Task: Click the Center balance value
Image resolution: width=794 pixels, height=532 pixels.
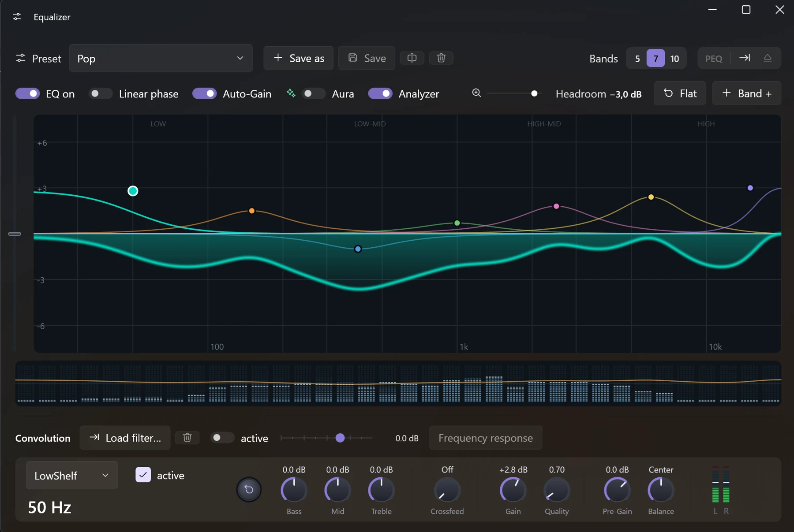Action: (661, 470)
